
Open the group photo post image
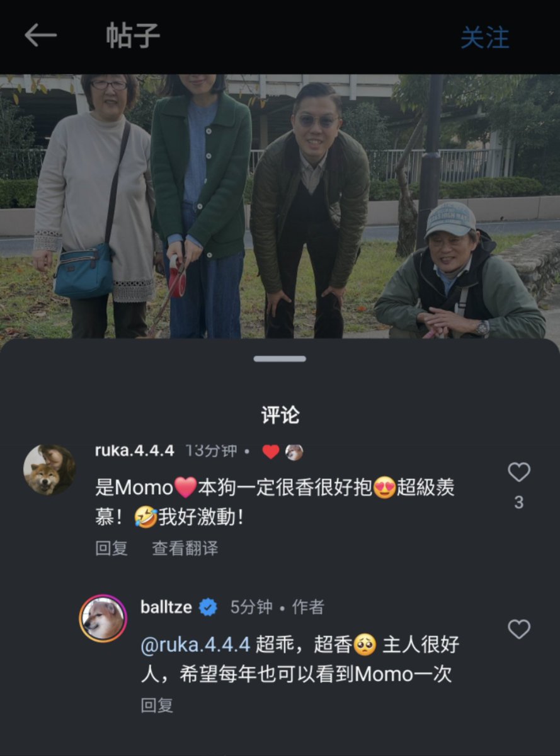click(280, 207)
